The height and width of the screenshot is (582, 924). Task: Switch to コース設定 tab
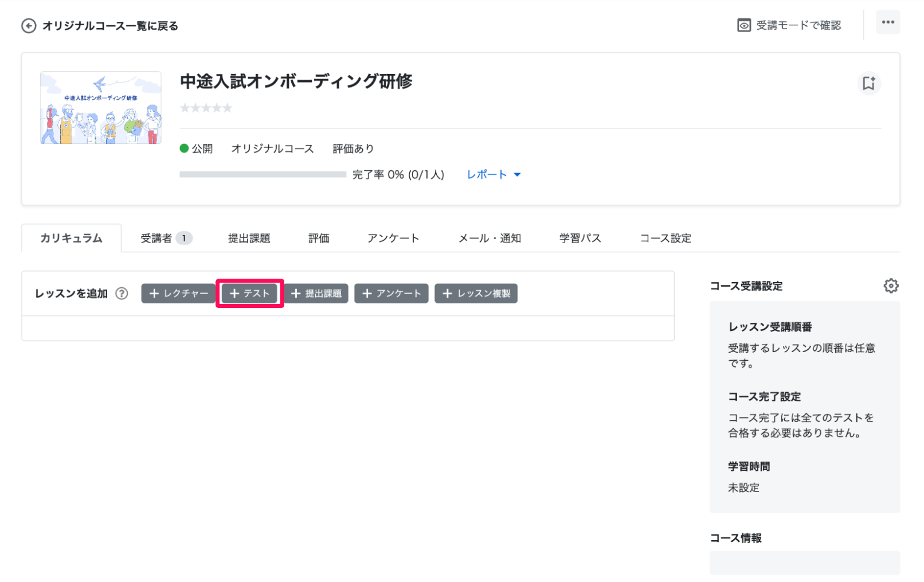(x=665, y=238)
